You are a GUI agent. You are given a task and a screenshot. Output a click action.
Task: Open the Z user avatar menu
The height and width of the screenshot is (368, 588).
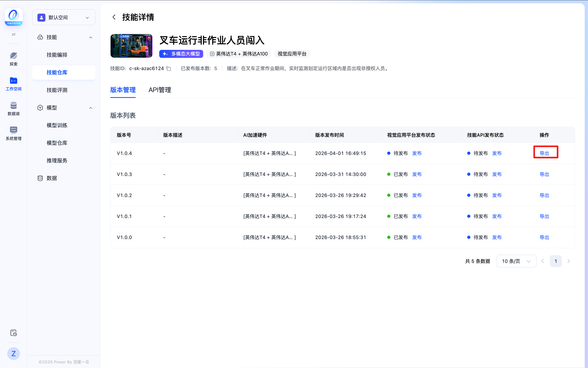click(x=14, y=354)
